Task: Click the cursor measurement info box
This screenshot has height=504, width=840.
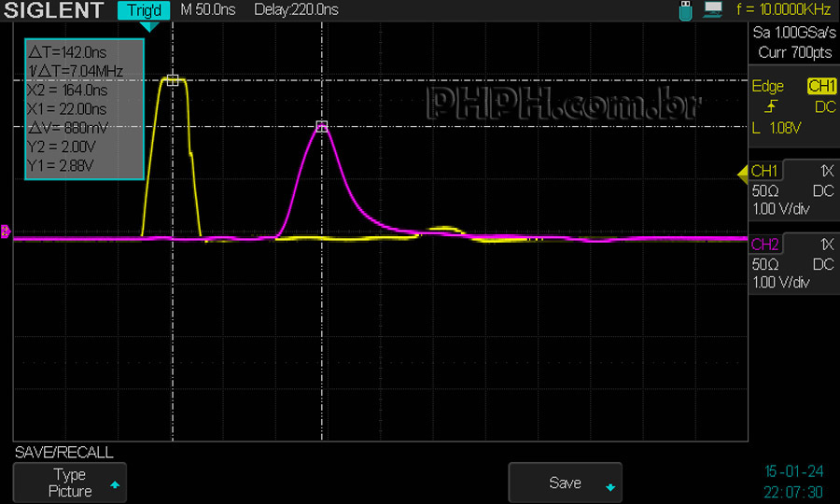Action: pos(84,109)
